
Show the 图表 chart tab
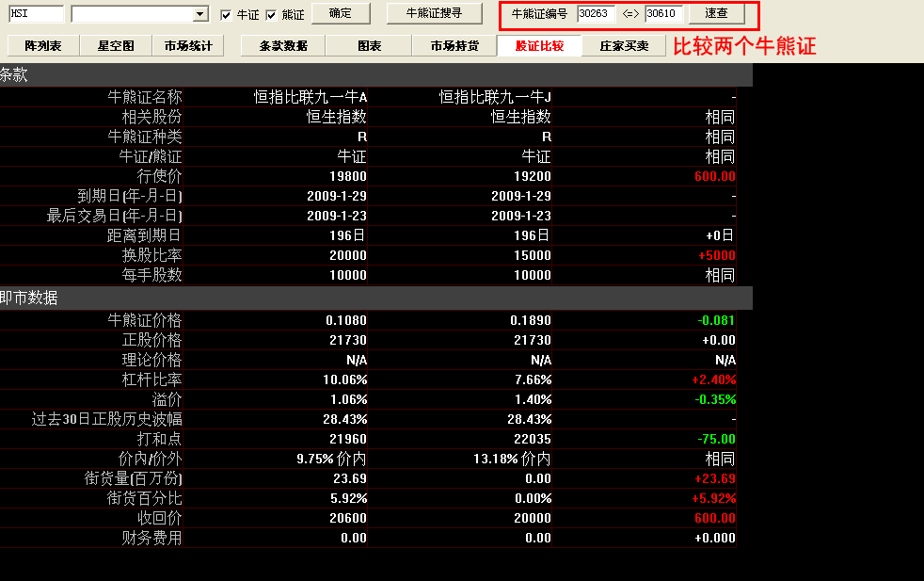pyautogui.click(x=369, y=45)
